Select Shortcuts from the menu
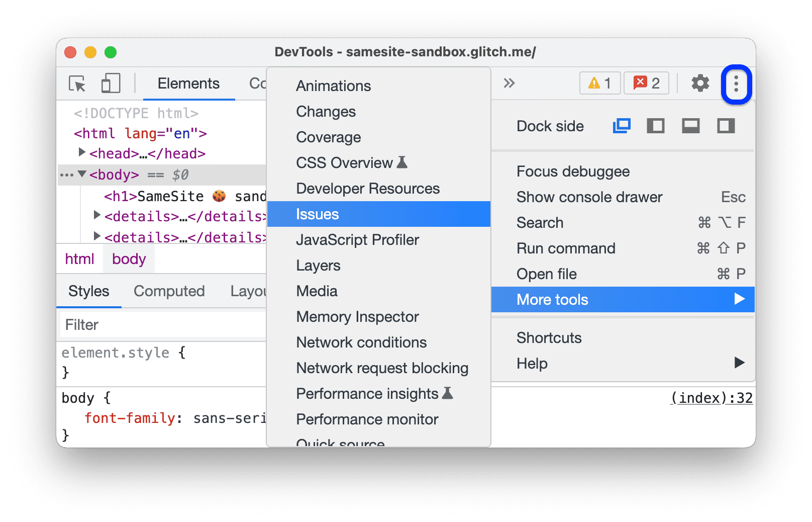Screen dimensions: 812x522 tap(549, 337)
